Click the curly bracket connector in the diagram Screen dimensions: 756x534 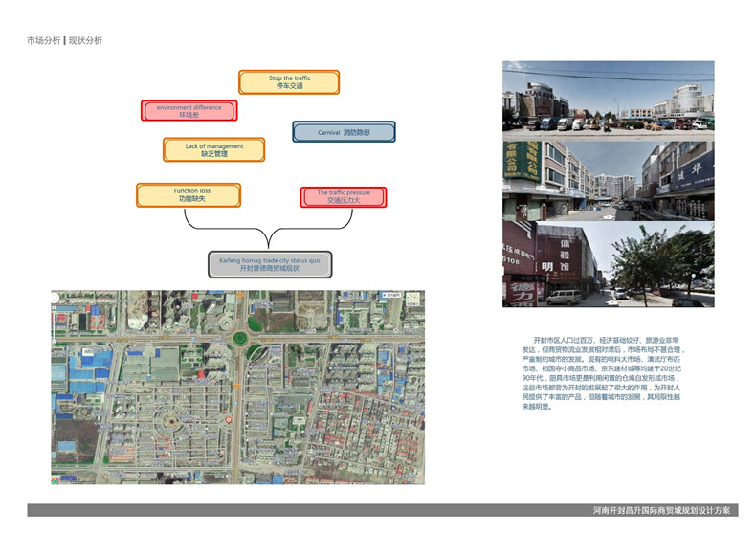269,228
